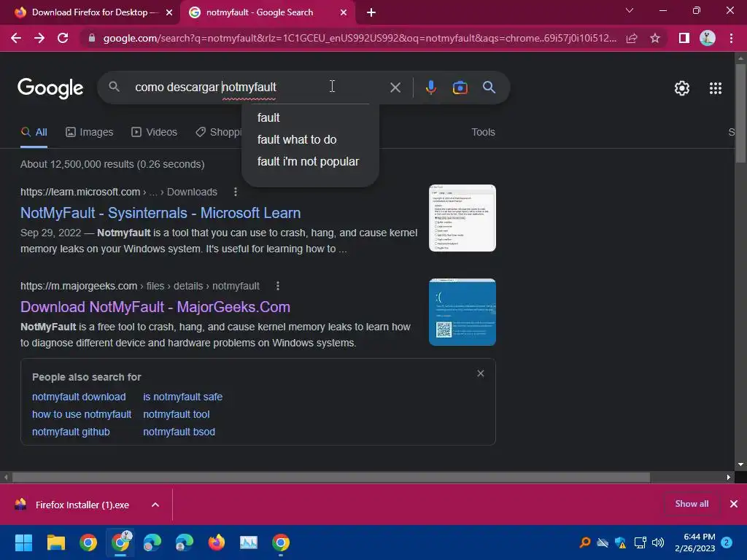Click notification count badge in tray

tap(727, 542)
